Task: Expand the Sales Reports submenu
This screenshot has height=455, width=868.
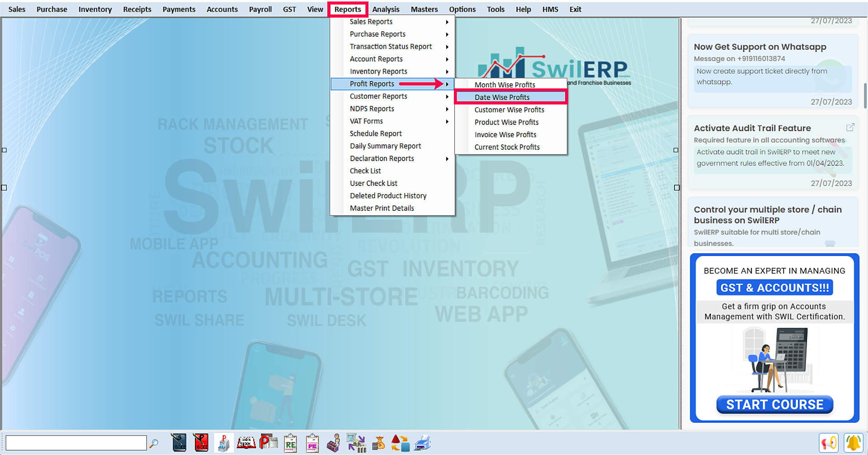Action: [x=392, y=22]
